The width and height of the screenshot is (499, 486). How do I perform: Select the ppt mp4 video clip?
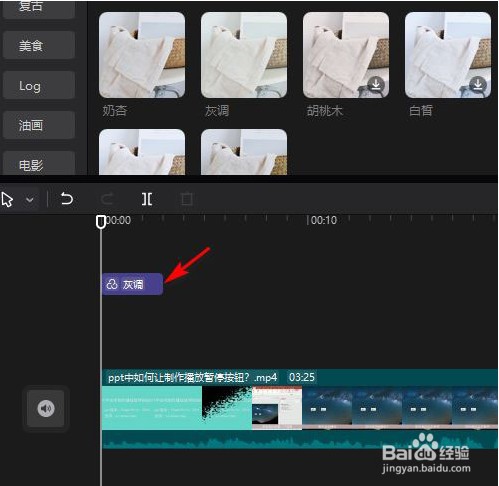[299, 408]
